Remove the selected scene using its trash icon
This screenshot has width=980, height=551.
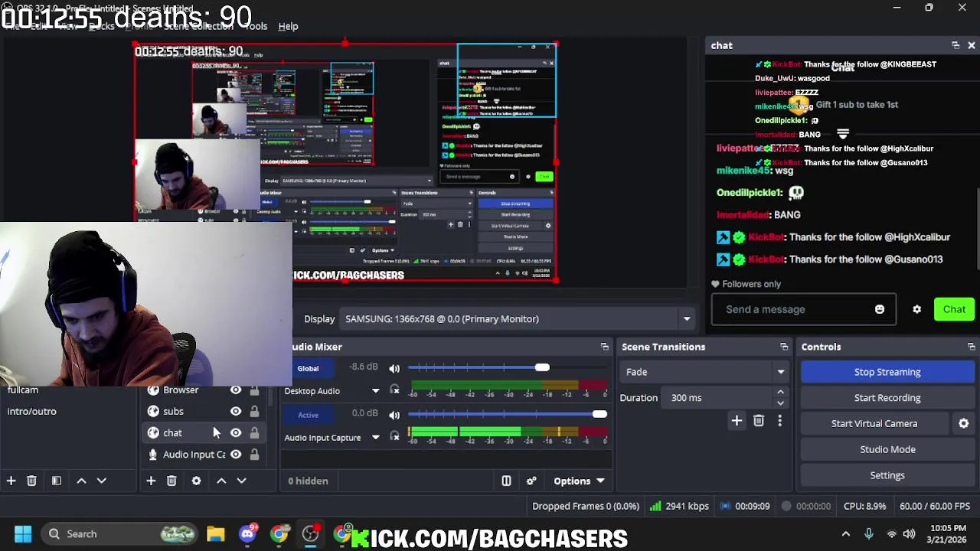click(x=31, y=481)
